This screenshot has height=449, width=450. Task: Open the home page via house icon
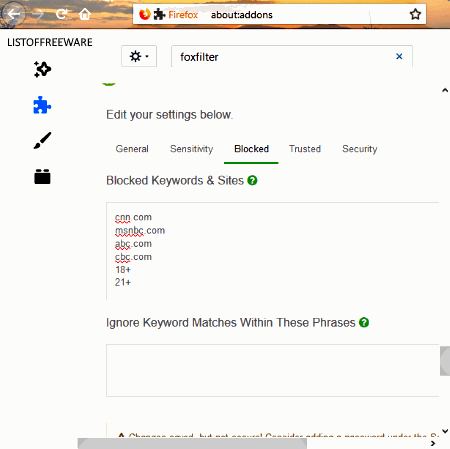(85, 14)
